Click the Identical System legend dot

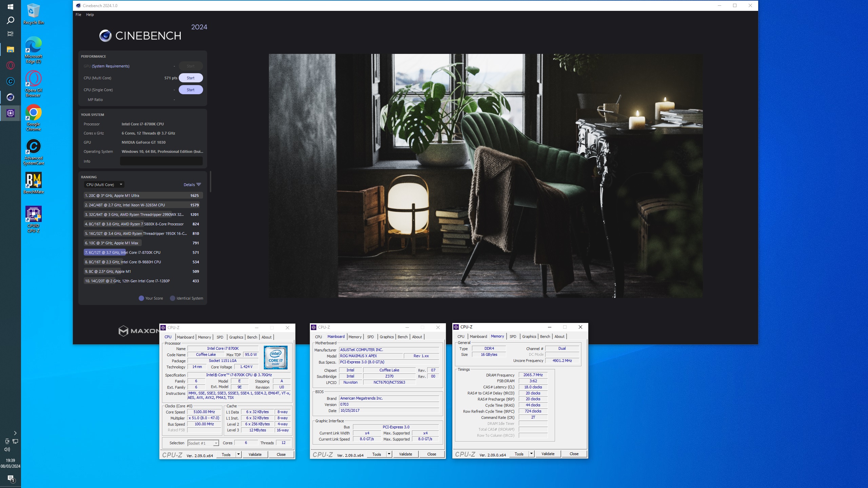[x=173, y=298]
